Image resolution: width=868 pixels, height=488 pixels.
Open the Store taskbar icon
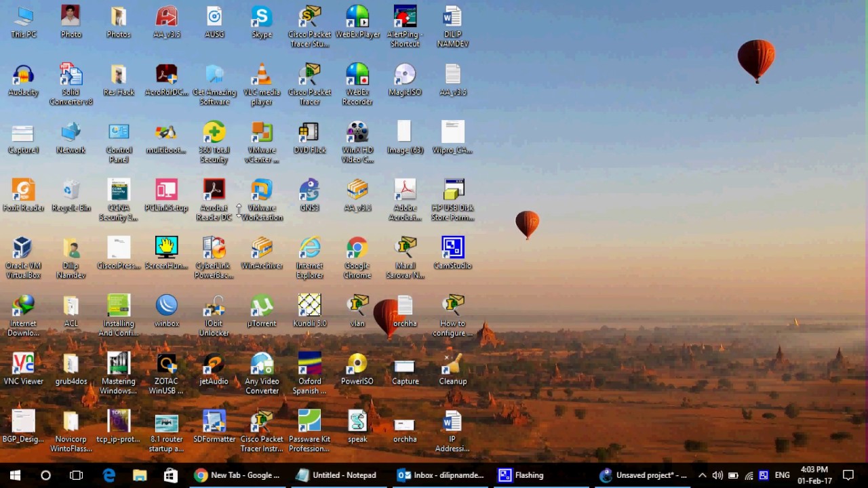(170, 475)
